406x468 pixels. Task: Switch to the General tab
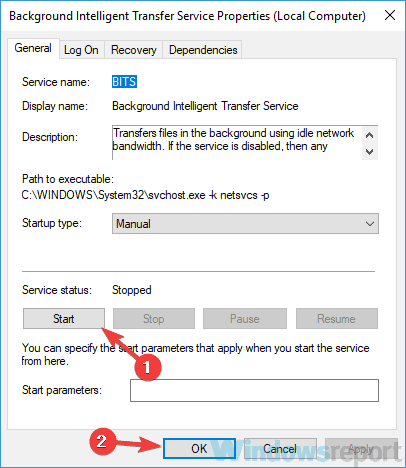click(x=33, y=48)
